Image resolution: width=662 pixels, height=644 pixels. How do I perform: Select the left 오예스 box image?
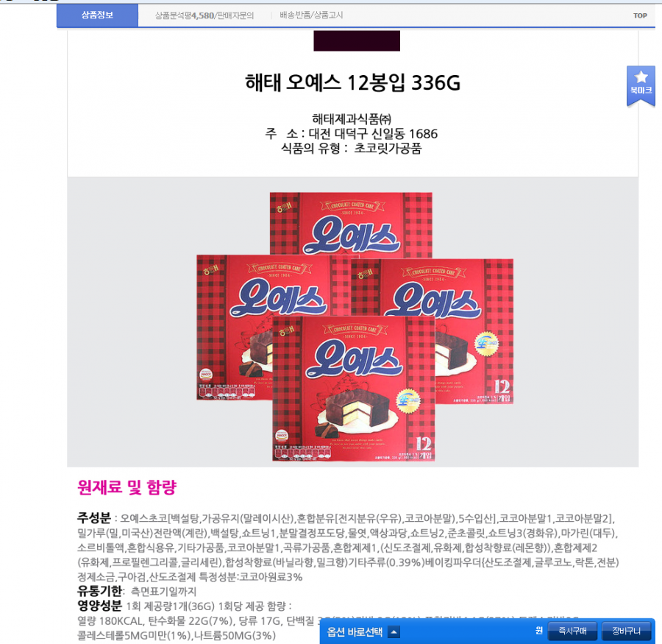pos(235,328)
